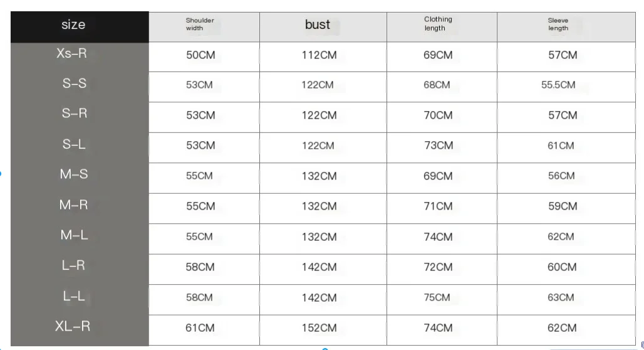Select the S-R size row label

point(75,114)
